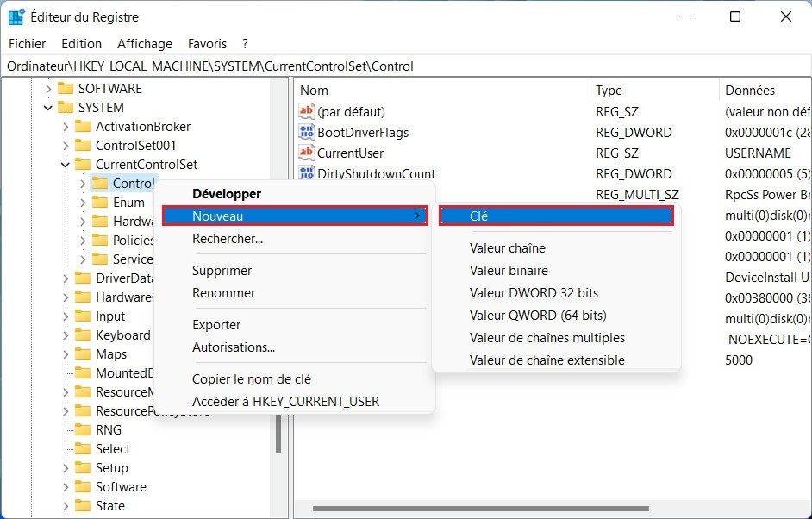Image resolution: width=812 pixels, height=519 pixels.
Task: Click "Renommer" in the context menu
Action: (224, 294)
